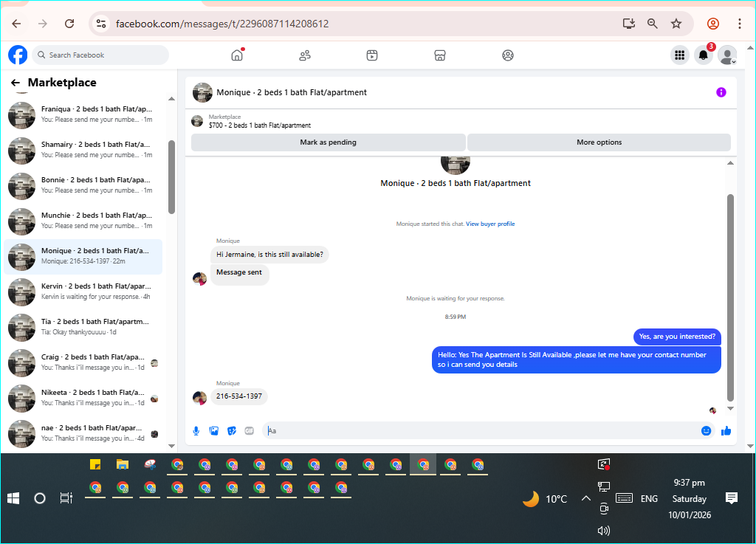Open Windows action center notifications

coord(732,498)
